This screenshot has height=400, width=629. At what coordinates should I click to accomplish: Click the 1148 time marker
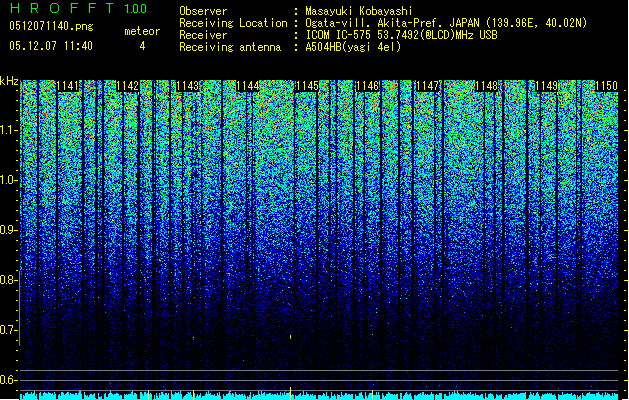pyautogui.click(x=487, y=86)
